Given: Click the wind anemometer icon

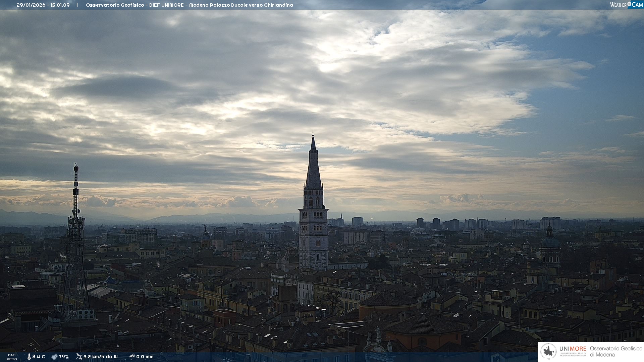Looking at the screenshot, I should pyautogui.click(x=79, y=357).
